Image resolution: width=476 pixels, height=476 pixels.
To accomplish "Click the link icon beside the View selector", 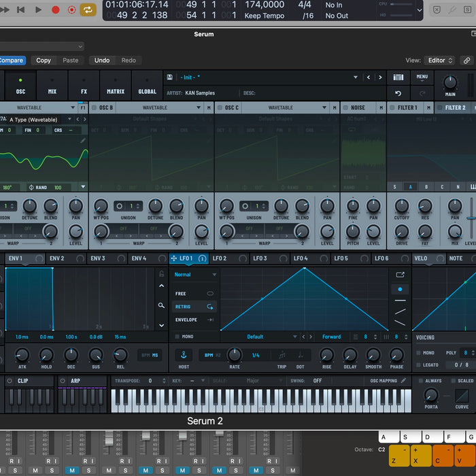I will (x=467, y=61).
